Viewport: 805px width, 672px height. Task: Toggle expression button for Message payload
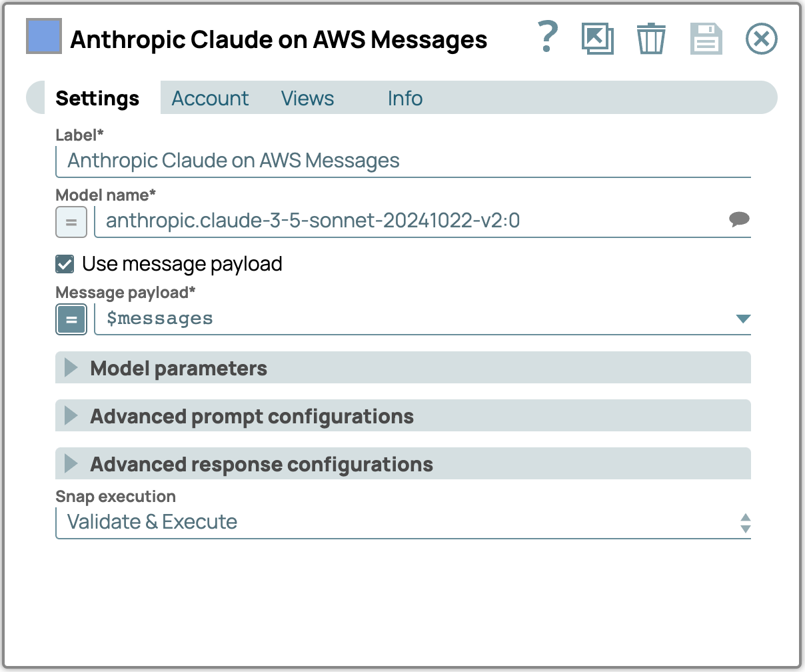[x=71, y=319]
